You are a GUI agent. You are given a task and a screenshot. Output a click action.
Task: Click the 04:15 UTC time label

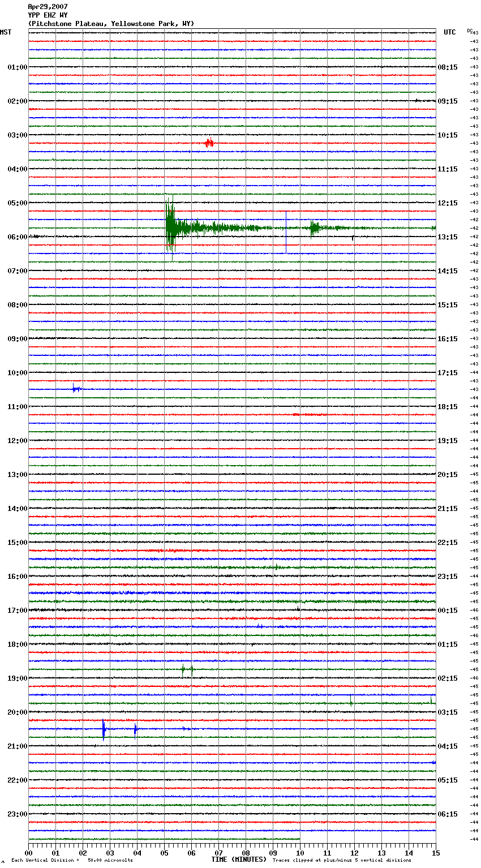click(x=448, y=746)
